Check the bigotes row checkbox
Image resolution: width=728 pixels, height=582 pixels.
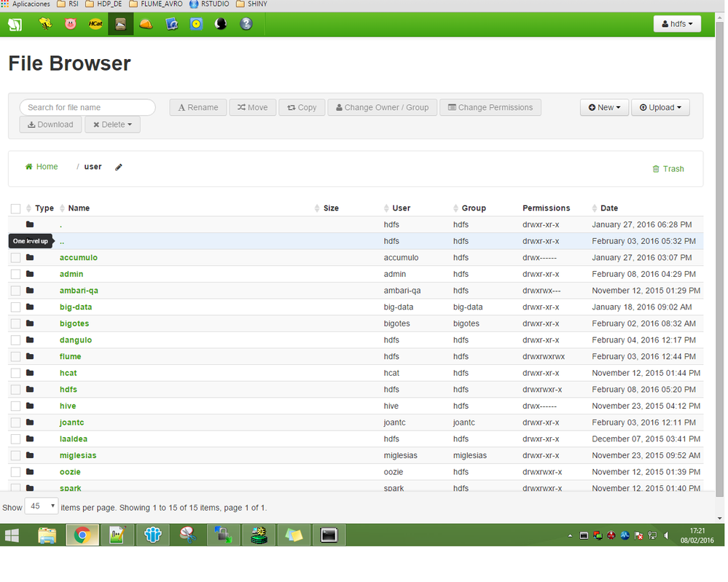pyautogui.click(x=16, y=324)
